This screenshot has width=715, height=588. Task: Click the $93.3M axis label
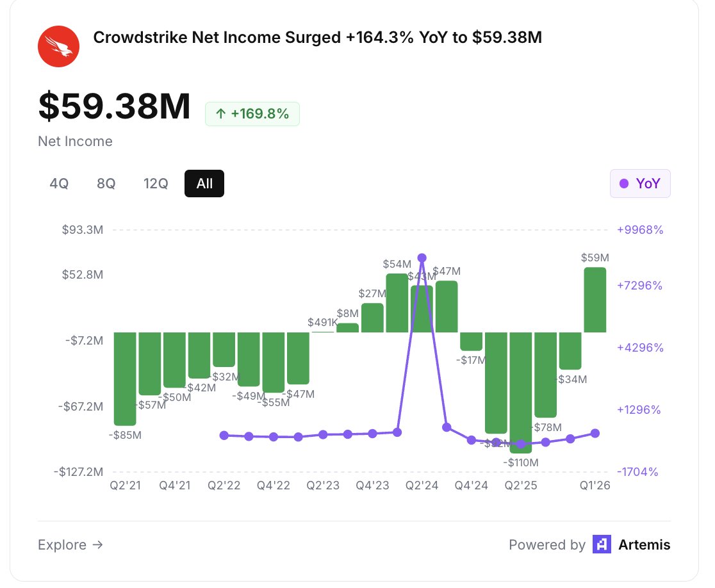pos(83,229)
